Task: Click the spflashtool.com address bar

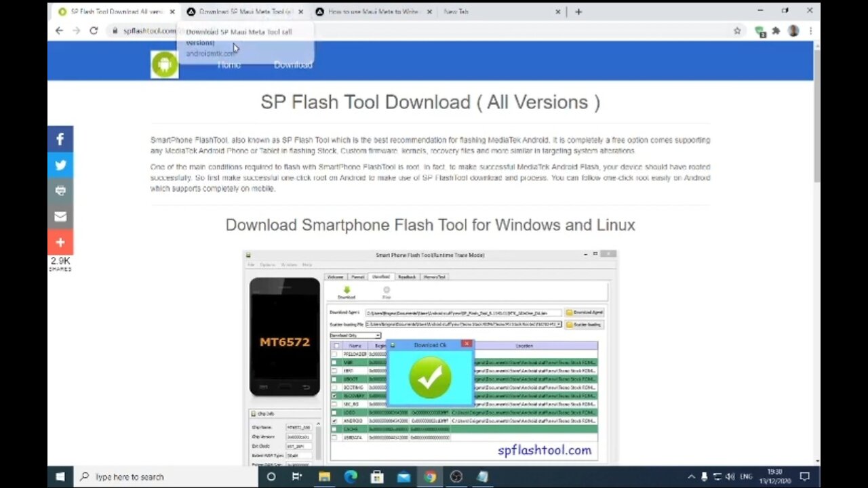Action: coord(420,30)
